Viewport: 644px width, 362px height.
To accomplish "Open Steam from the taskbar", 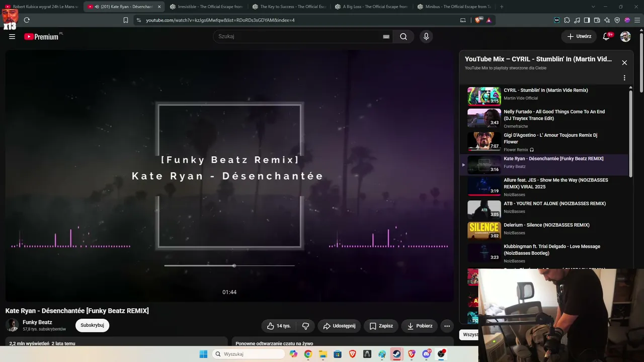I will tap(396, 354).
